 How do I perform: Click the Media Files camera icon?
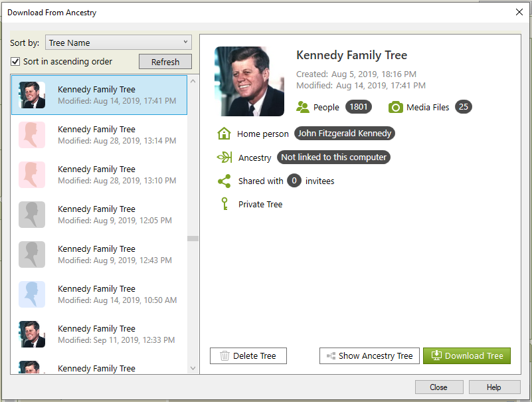point(396,107)
